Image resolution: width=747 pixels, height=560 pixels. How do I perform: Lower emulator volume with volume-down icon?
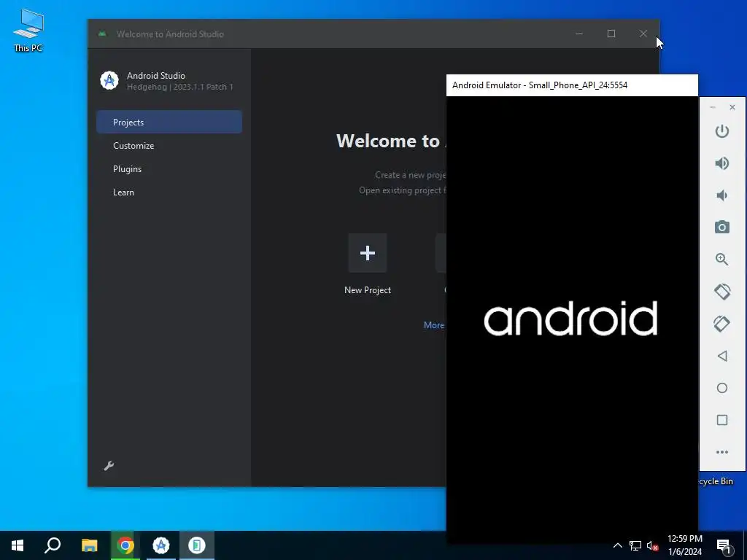click(x=721, y=195)
